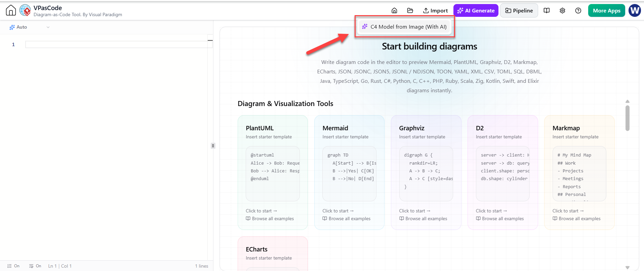Click 'Click to start' on PlantUML card
The width and height of the screenshot is (644, 271).
click(261, 211)
